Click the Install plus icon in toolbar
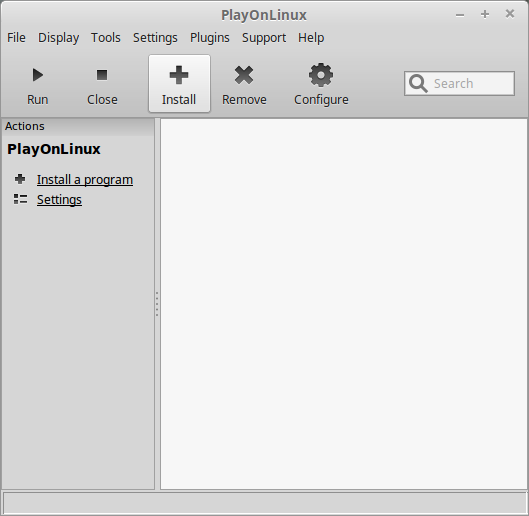Screen dimensions: 529x516 179,75
